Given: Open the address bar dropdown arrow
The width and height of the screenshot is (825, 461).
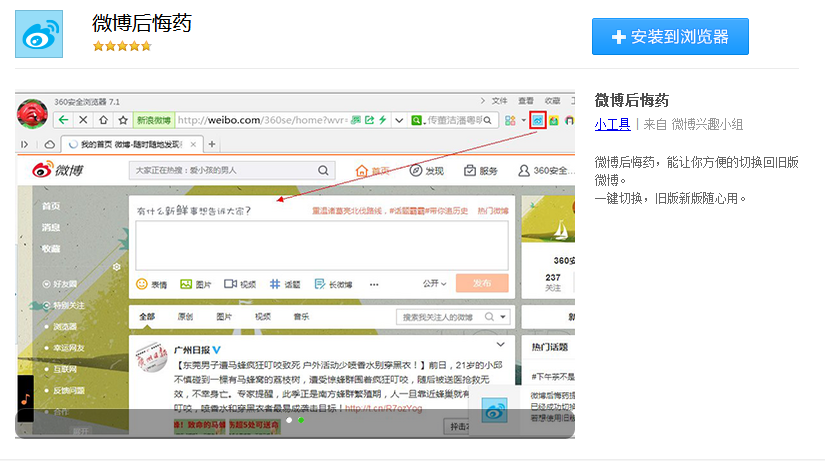Looking at the screenshot, I should (399, 121).
